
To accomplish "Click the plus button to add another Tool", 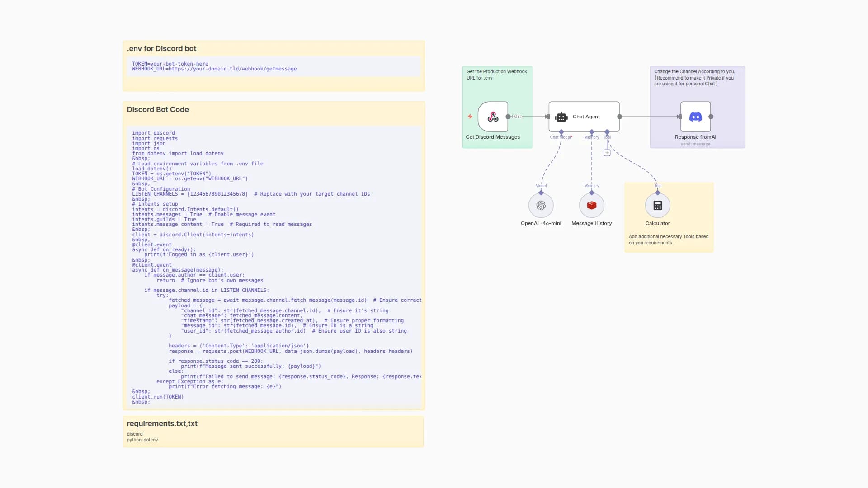I will coord(607,152).
